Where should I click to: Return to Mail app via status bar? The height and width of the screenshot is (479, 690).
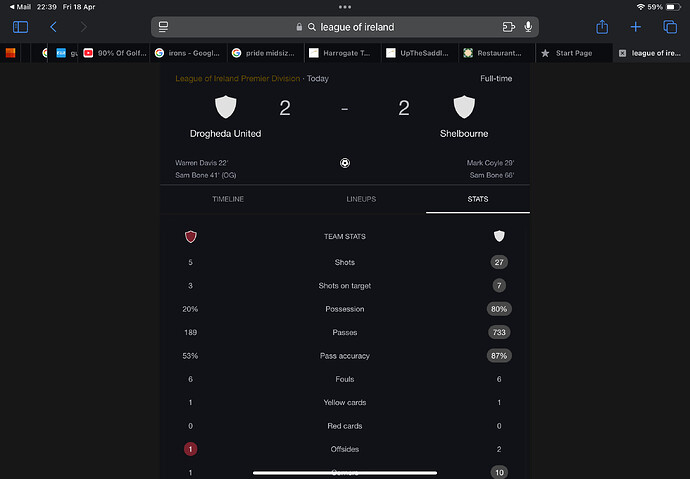pyautogui.click(x=20, y=7)
